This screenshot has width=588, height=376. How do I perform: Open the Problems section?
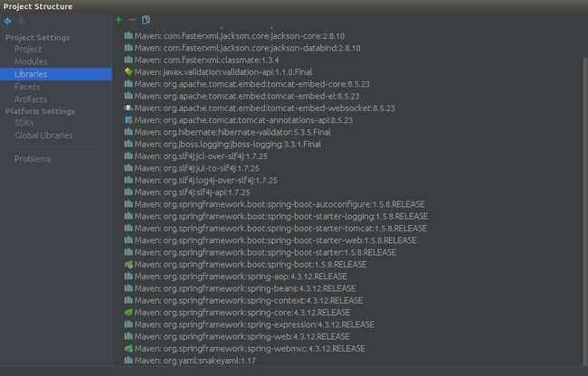pos(33,159)
